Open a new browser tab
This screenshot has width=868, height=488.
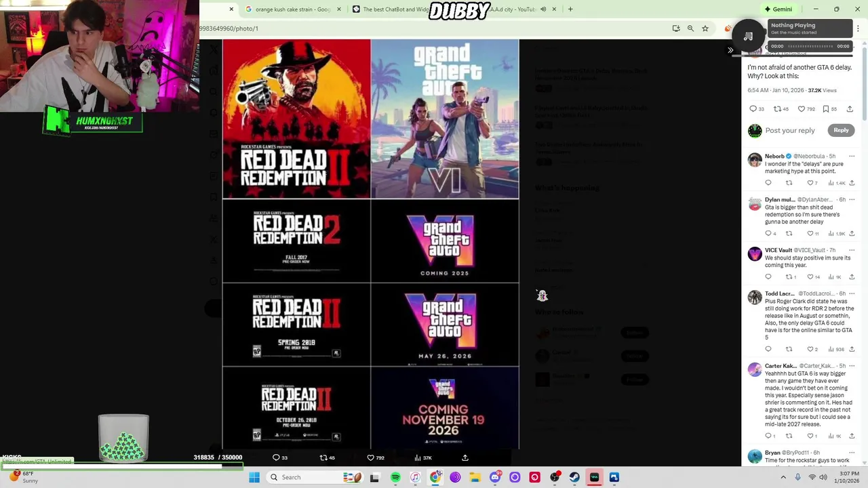pyautogui.click(x=570, y=9)
